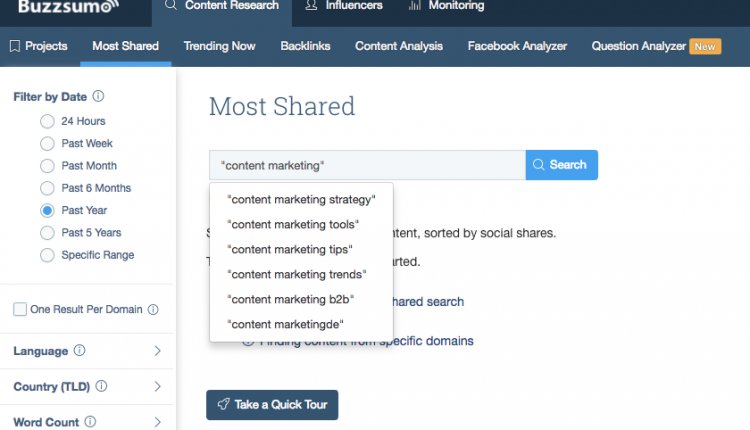
Task: Choose "content marketing trends" suggestion
Action: click(297, 275)
